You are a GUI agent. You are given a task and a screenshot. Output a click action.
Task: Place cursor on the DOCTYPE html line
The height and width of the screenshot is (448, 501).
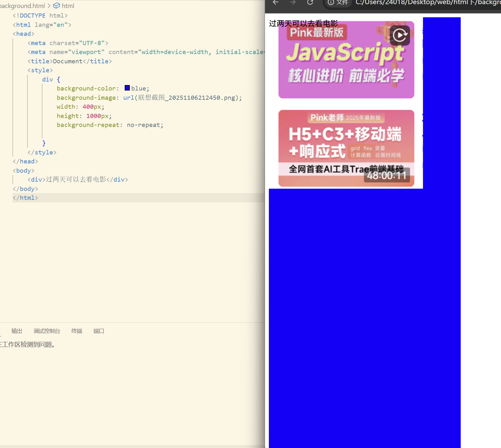40,15
